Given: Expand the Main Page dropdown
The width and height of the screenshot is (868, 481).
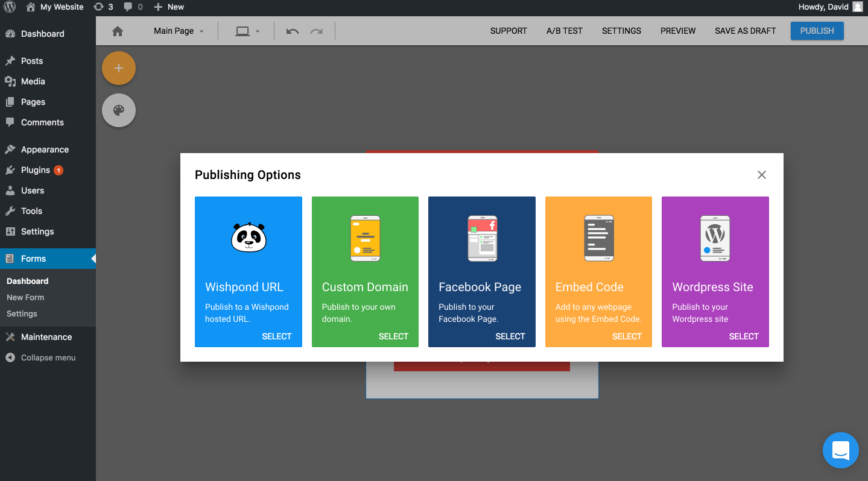Looking at the screenshot, I should (179, 31).
